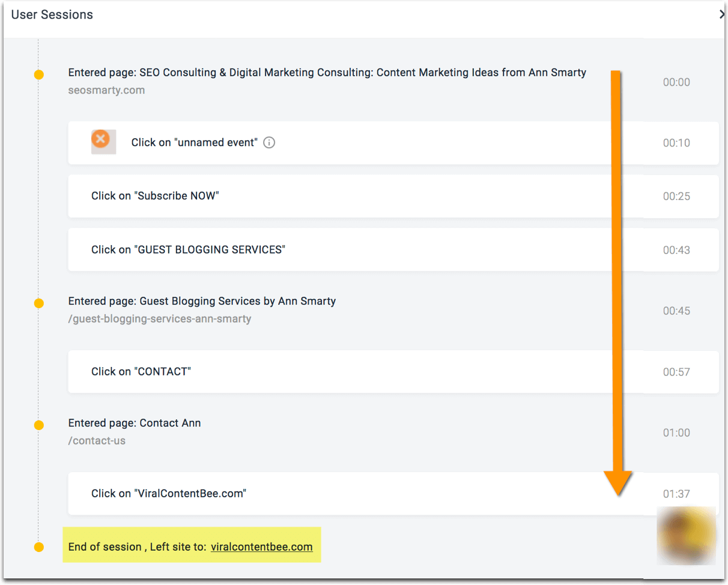Click the seosmarty.com URL text
Image resolution: width=728 pixels, height=585 pixels.
coord(106,90)
